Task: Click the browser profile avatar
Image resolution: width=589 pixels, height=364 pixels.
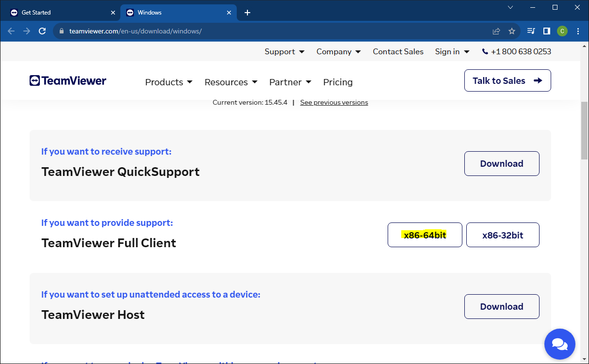Action: pyautogui.click(x=562, y=31)
